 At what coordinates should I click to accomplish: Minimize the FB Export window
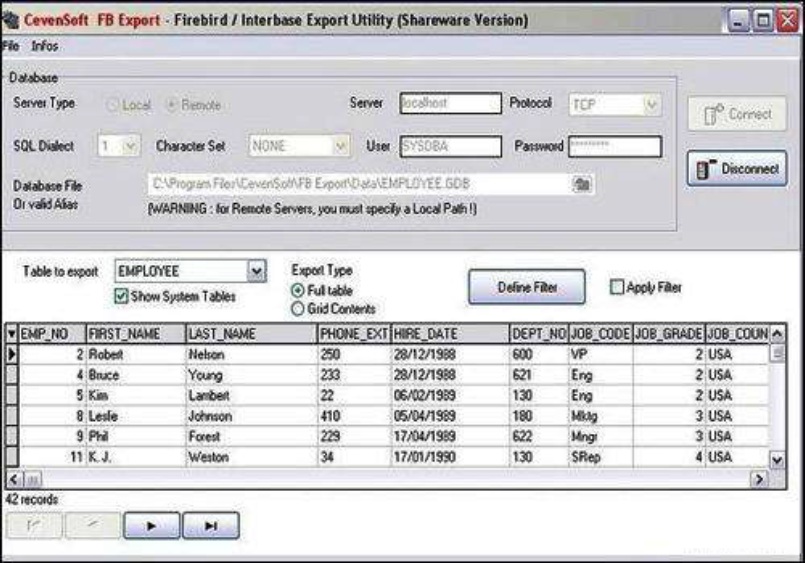pos(738,21)
